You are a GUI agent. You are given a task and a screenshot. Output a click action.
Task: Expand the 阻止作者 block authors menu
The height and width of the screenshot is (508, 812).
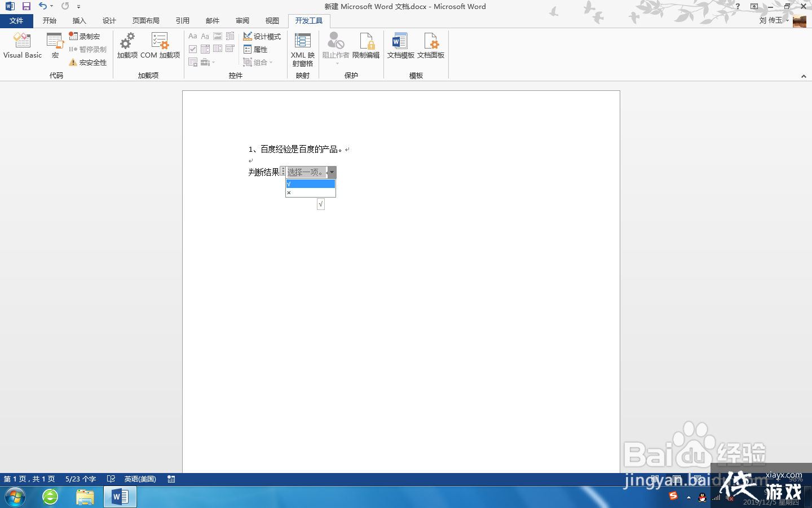click(336, 48)
